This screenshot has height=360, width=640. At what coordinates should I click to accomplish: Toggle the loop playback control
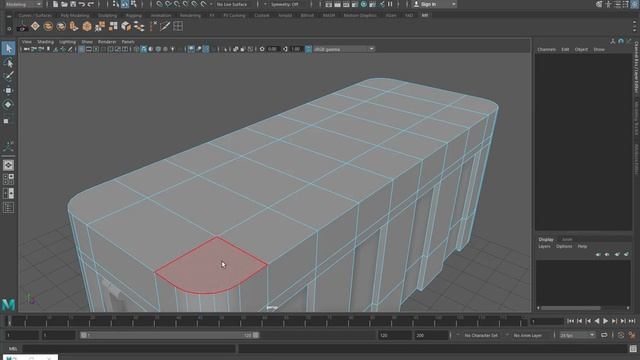pos(604,335)
